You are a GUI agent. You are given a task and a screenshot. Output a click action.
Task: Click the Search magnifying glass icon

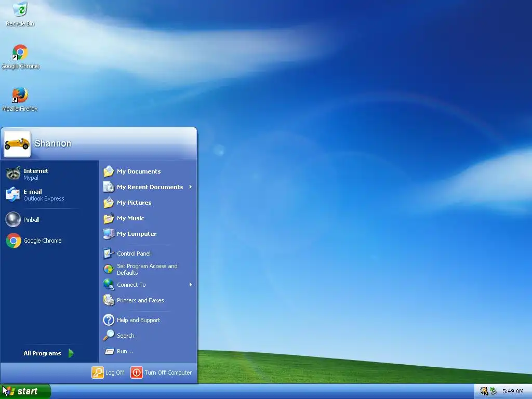click(x=109, y=336)
